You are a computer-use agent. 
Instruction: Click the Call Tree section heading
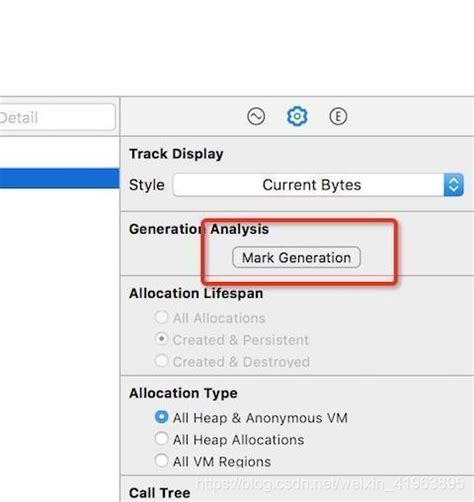coord(160,493)
